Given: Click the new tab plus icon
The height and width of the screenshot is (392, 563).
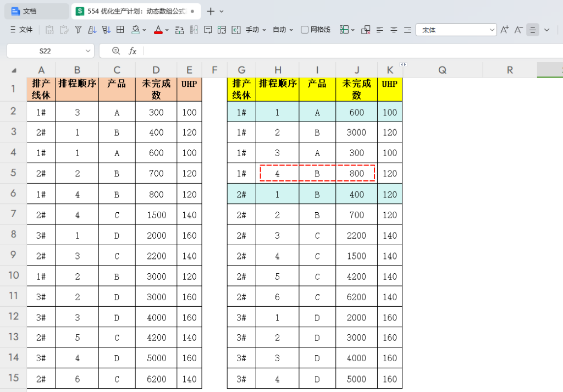Looking at the screenshot, I should click(211, 12).
